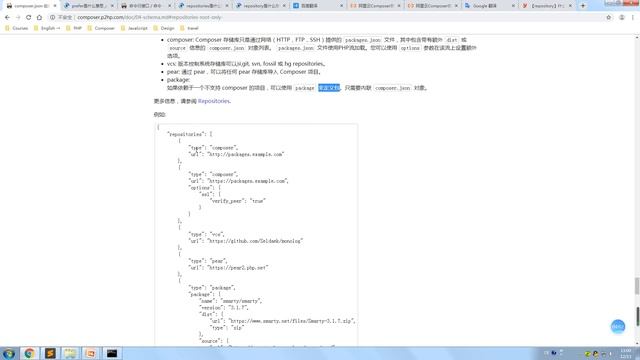Click the Smarty-3.1.7.zip url line
Screen dimensions: 640x360
coord(282,321)
